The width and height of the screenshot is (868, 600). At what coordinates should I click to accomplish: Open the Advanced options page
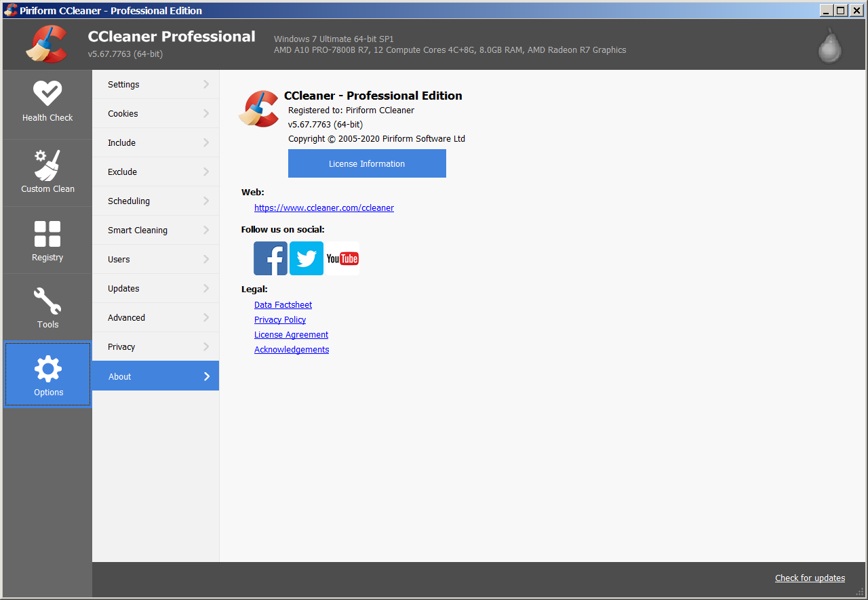(x=155, y=317)
